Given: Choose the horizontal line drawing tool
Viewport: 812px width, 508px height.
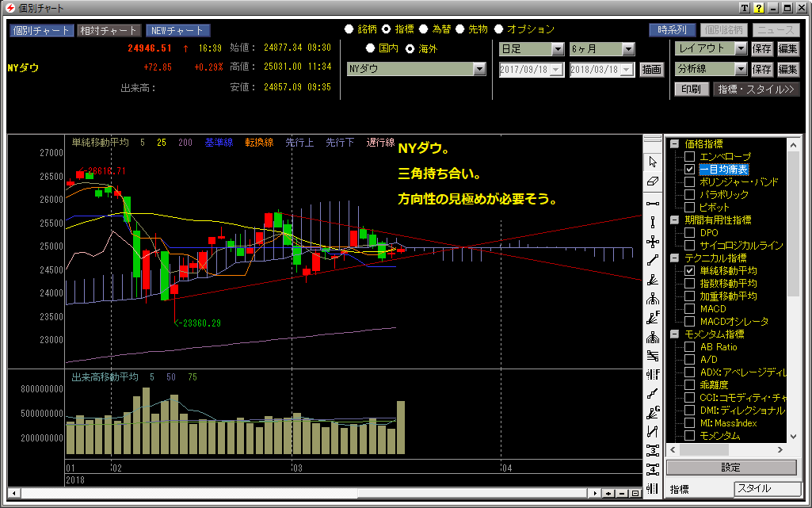Looking at the screenshot, I should (x=653, y=204).
